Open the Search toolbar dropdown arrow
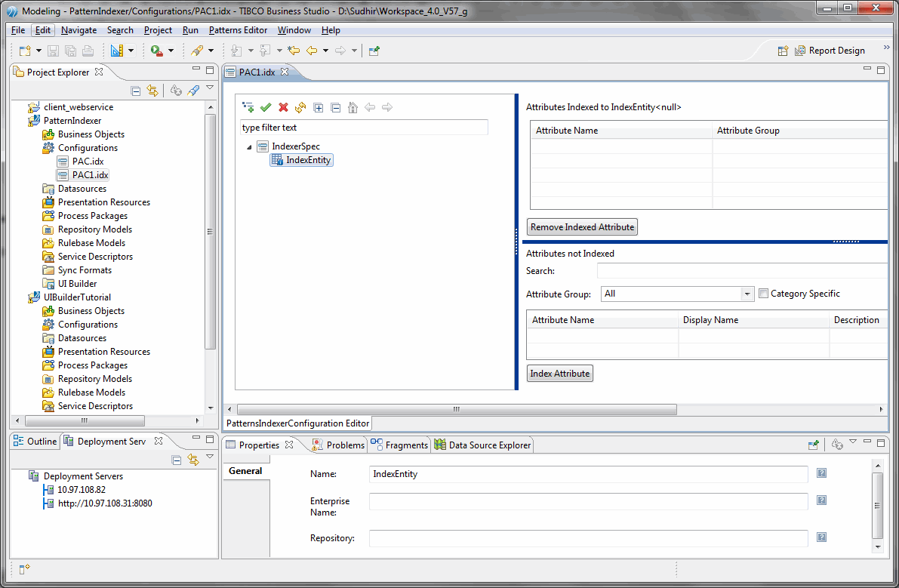Viewport: 899px width, 588px height. 211,51
